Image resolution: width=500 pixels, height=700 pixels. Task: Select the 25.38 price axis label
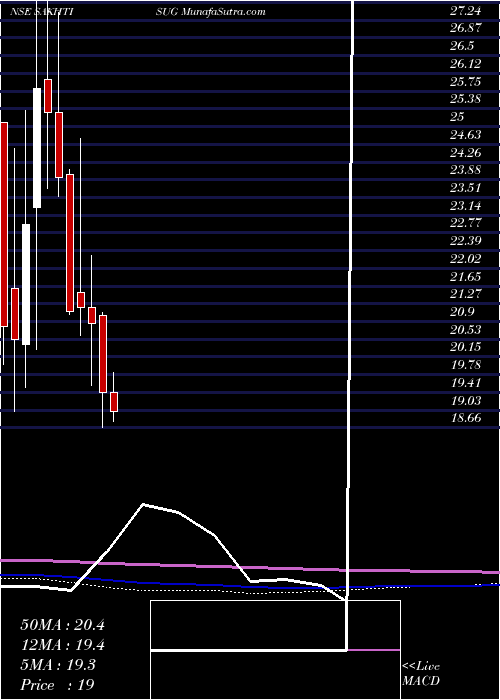coord(466,99)
